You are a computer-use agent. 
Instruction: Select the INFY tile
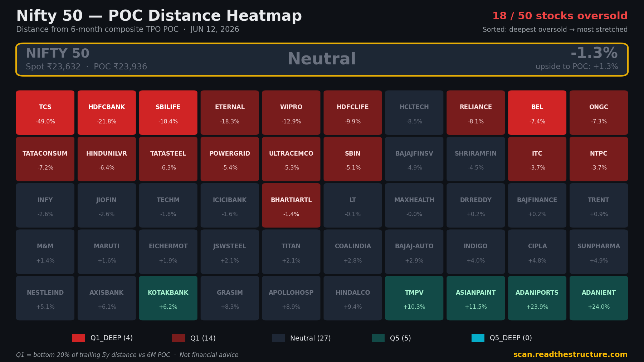tap(45, 205)
